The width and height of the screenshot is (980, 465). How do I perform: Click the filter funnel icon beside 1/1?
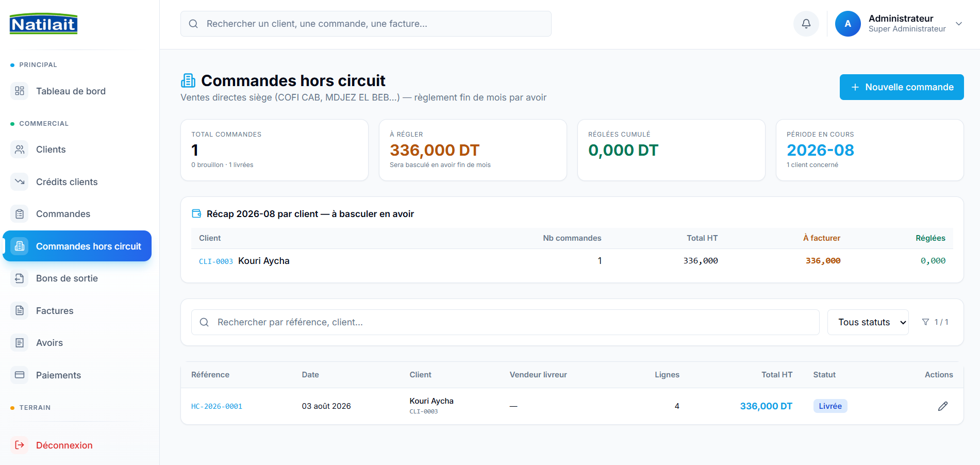click(925, 322)
